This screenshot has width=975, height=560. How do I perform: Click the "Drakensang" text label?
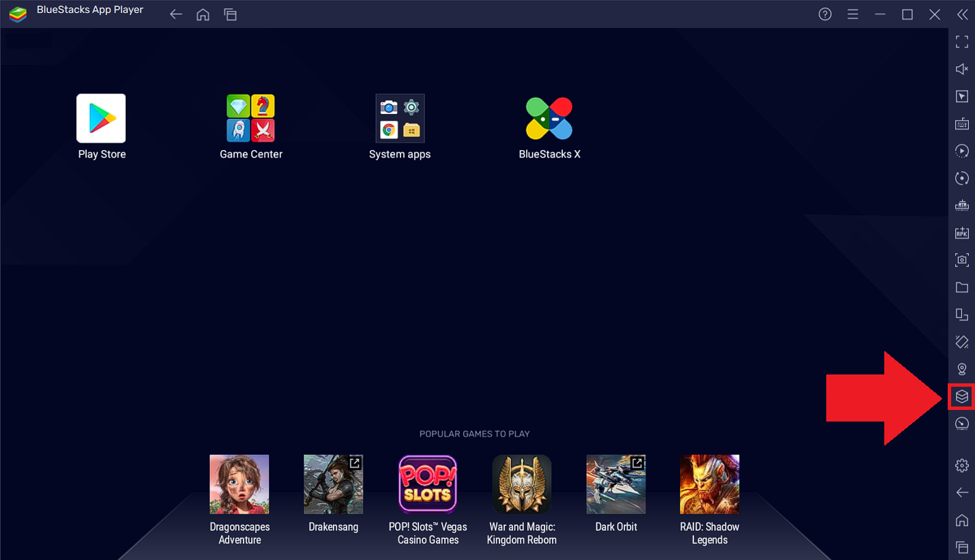pos(334,527)
